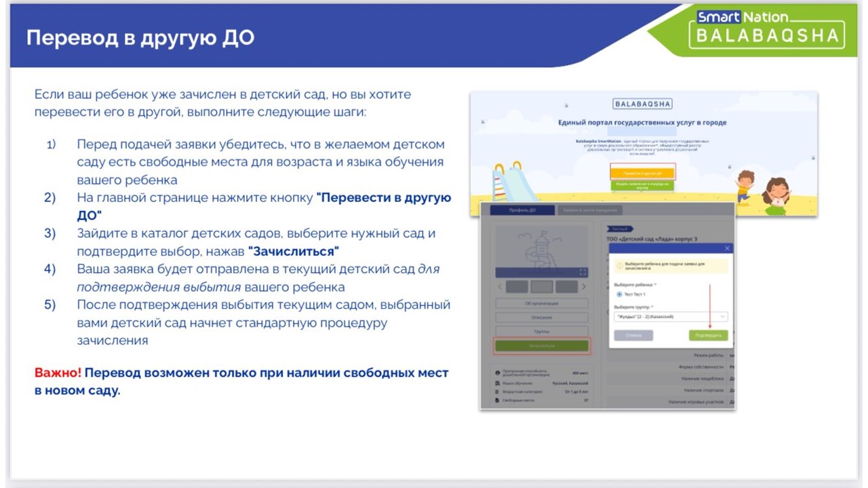
Task: Click the BALABAQSHA logo on portal page
Action: click(642, 104)
